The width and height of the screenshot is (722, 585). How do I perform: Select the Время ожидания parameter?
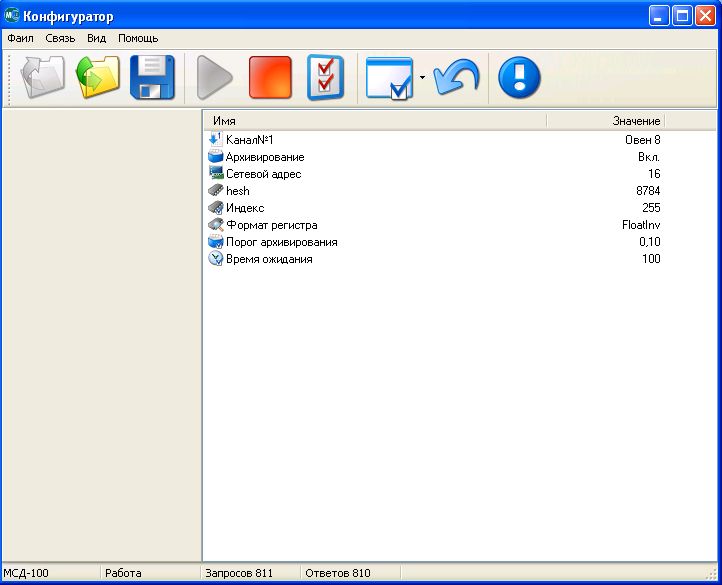pyautogui.click(x=268, y=259)
